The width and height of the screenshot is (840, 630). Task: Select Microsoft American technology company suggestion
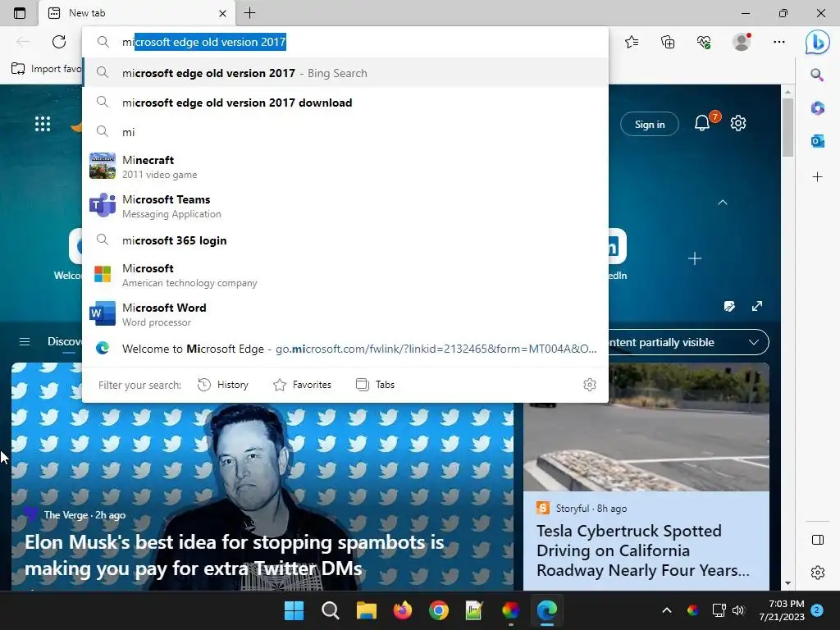click(x=345, y=275)
